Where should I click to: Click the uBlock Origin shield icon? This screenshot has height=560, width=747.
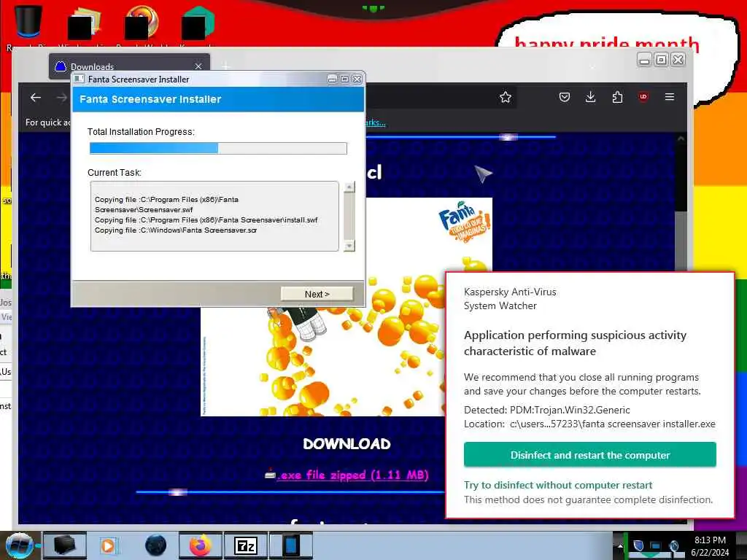(x=643, y=97)
